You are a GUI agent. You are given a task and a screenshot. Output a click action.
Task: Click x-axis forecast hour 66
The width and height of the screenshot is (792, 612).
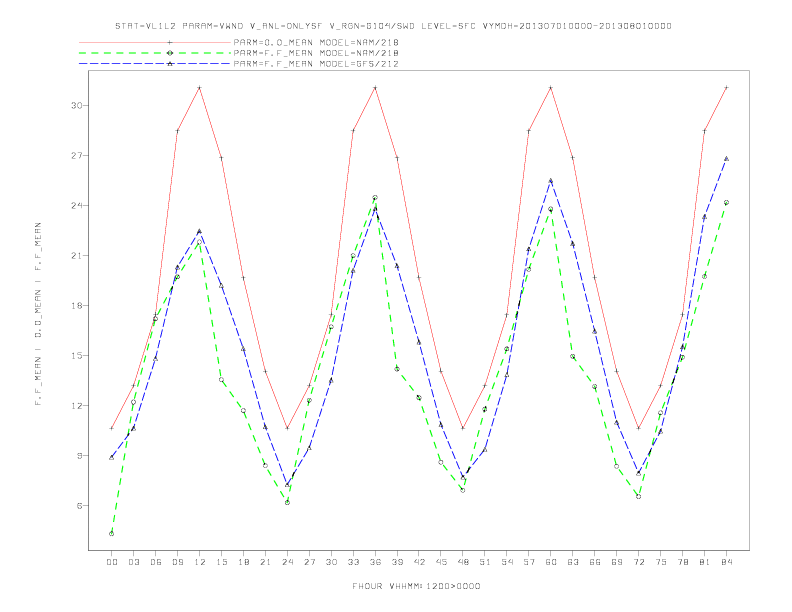point(595,562)
